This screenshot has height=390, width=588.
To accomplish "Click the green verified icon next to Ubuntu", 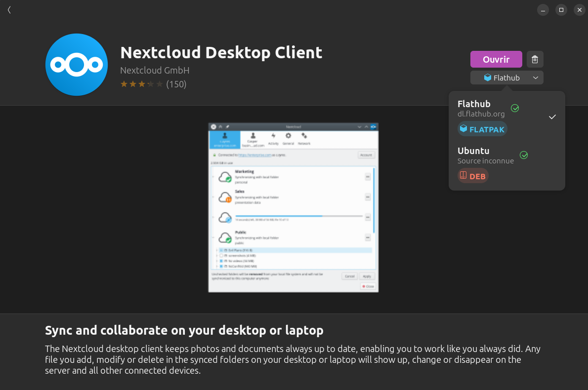I will coord(524,155).
